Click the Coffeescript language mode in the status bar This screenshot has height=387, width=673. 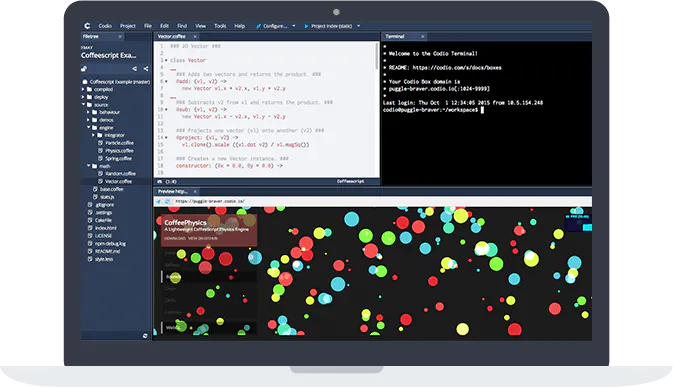pyautogui.click(x=350, y=181)
